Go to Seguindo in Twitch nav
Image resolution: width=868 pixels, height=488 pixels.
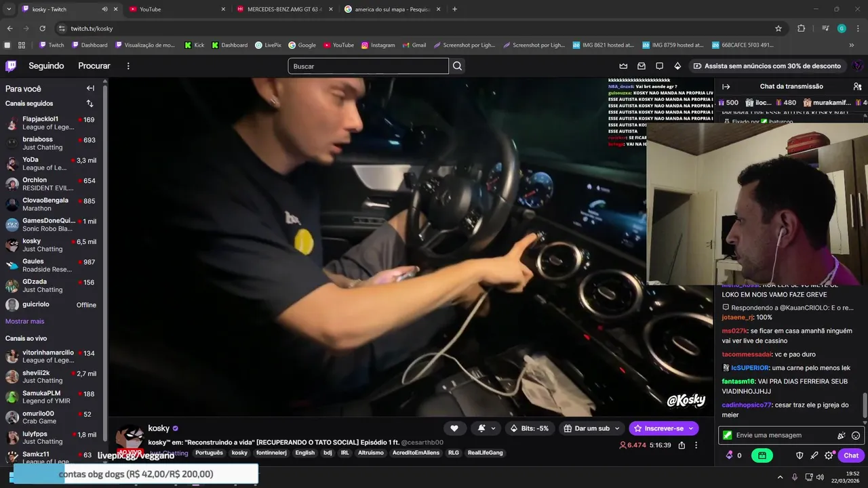(46, 66)
